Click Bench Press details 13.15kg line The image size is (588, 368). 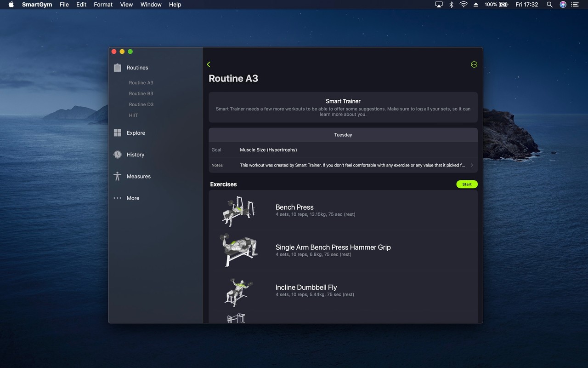point(315,214)
